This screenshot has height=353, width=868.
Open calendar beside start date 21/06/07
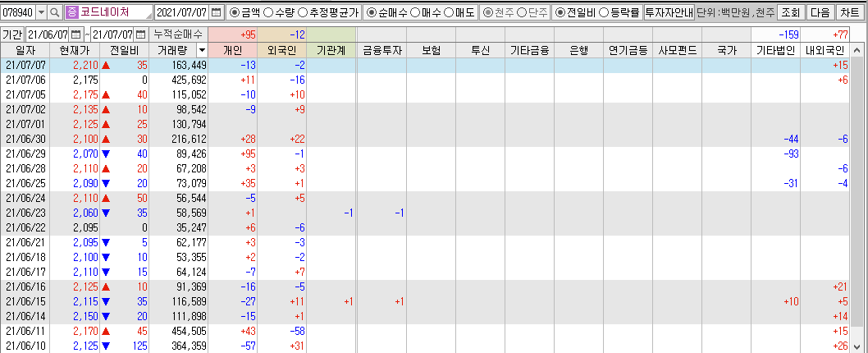tap(75, 34)
